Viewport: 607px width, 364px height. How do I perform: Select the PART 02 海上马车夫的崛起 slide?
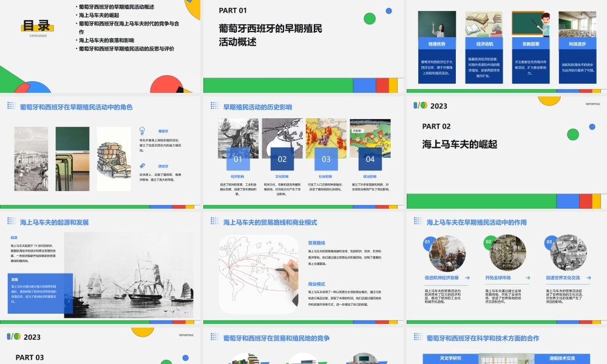507,152
